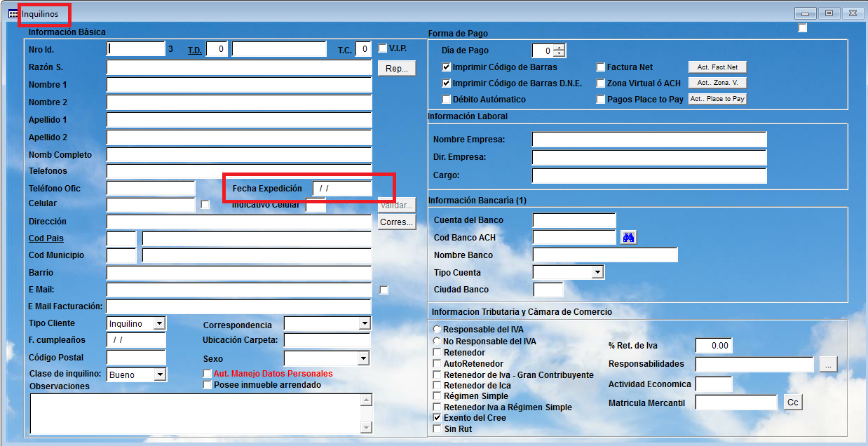Open the Tipo Cliente dropdown
Viewport: 868px width, 446px height.
[x=159, y=323]
